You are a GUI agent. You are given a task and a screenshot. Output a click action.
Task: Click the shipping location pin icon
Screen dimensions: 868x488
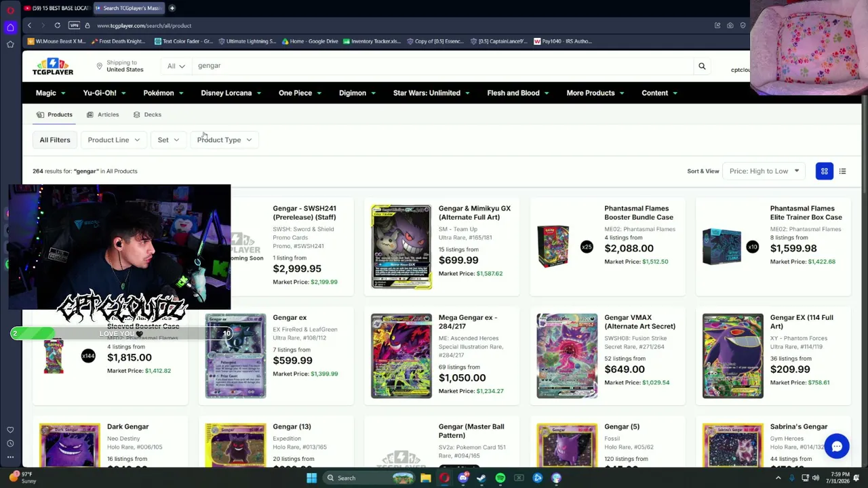coord(99,66)
